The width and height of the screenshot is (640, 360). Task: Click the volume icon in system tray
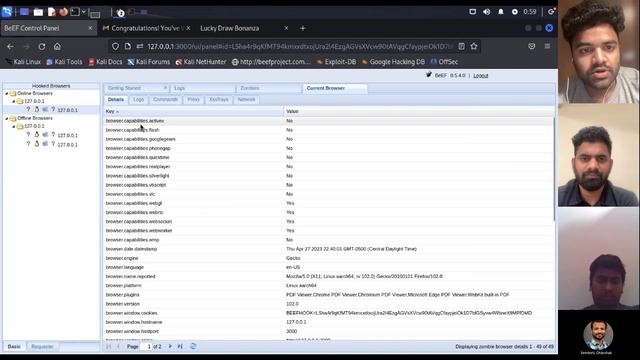[487, 12]
